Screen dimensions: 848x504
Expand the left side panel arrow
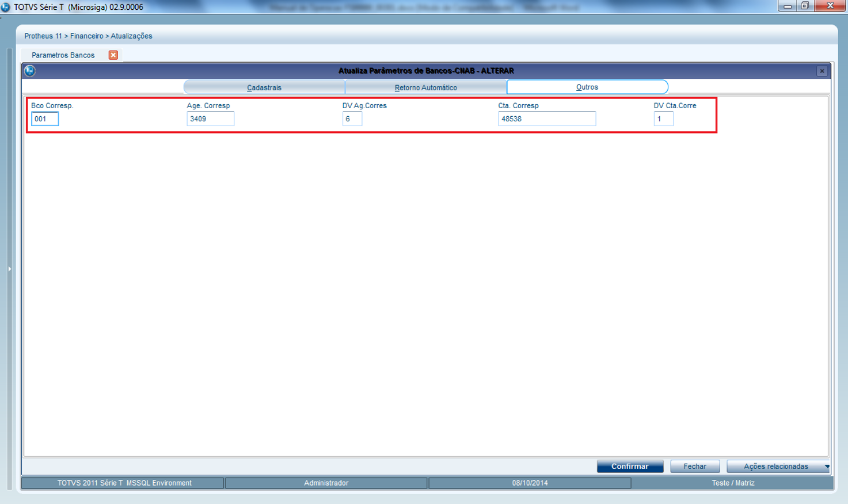coord(9,269)
